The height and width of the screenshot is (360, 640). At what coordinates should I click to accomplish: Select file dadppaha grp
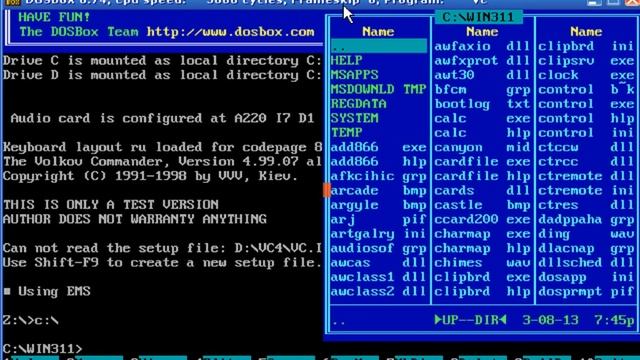click(586, 220)
